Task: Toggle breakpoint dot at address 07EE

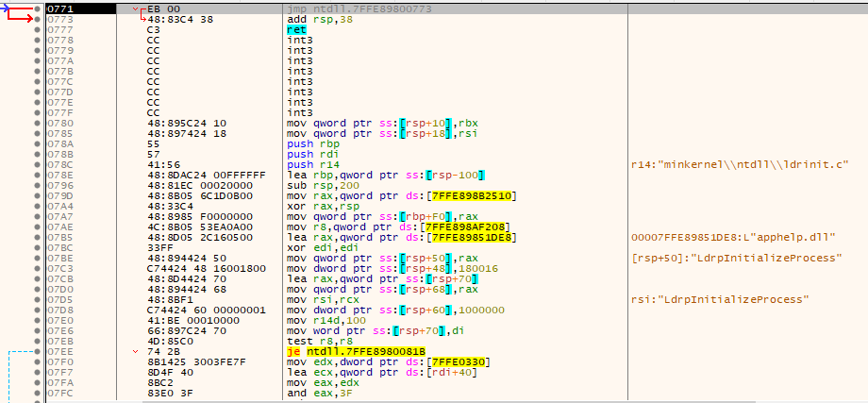Action: pyautogui.click(x=37, y=351)
